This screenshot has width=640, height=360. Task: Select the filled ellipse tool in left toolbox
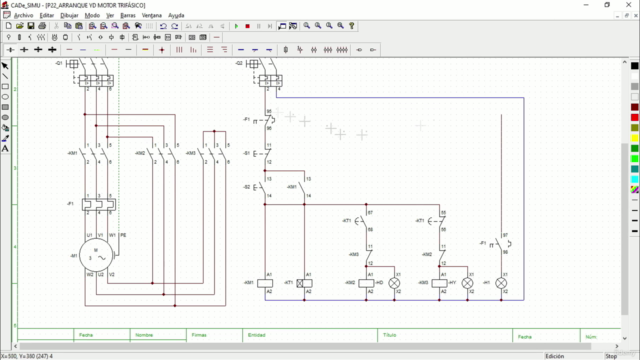[5, 118]
